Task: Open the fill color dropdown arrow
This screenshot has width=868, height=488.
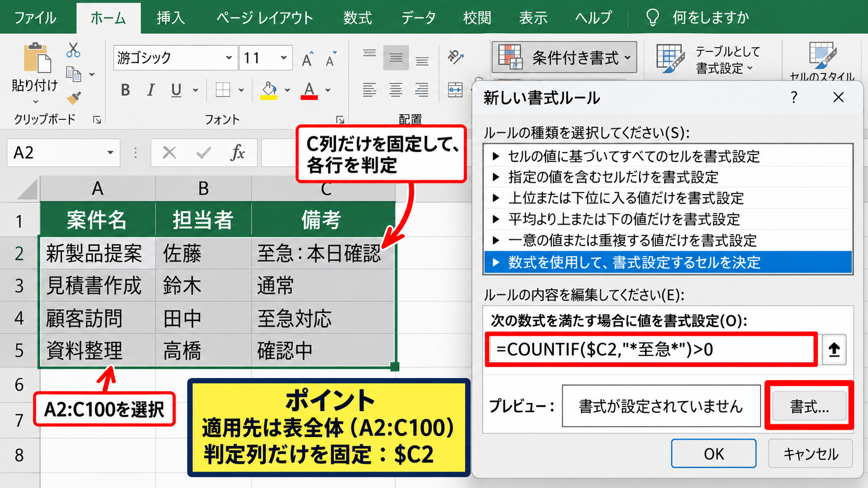Action: pos(287,90)
